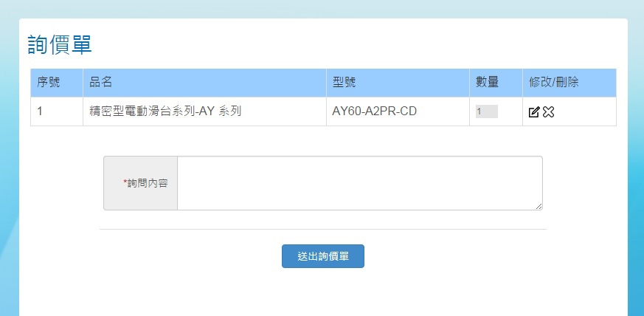Image resolution: width=644 pixels, height=316 pixels.
Task: Focus the 詢問內容 text area
Action: (360, 183)
